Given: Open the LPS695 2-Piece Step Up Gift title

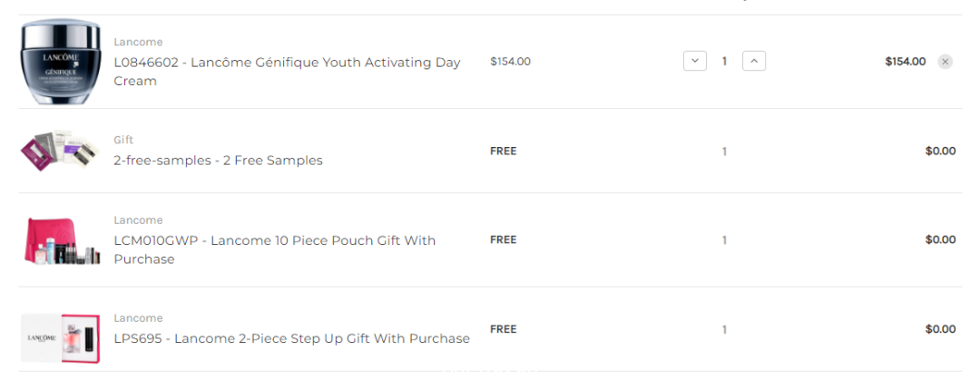Looking at the screenshot, I should coord(292,339).
